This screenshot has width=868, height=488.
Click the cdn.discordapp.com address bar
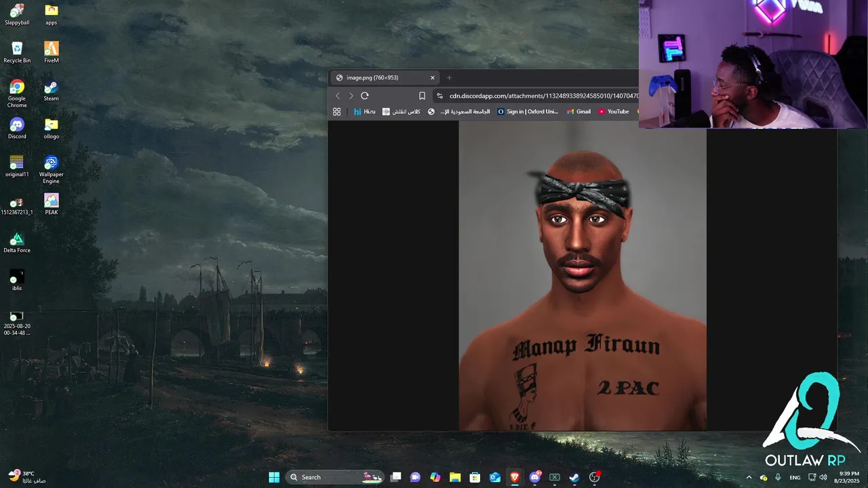point(542,96)
